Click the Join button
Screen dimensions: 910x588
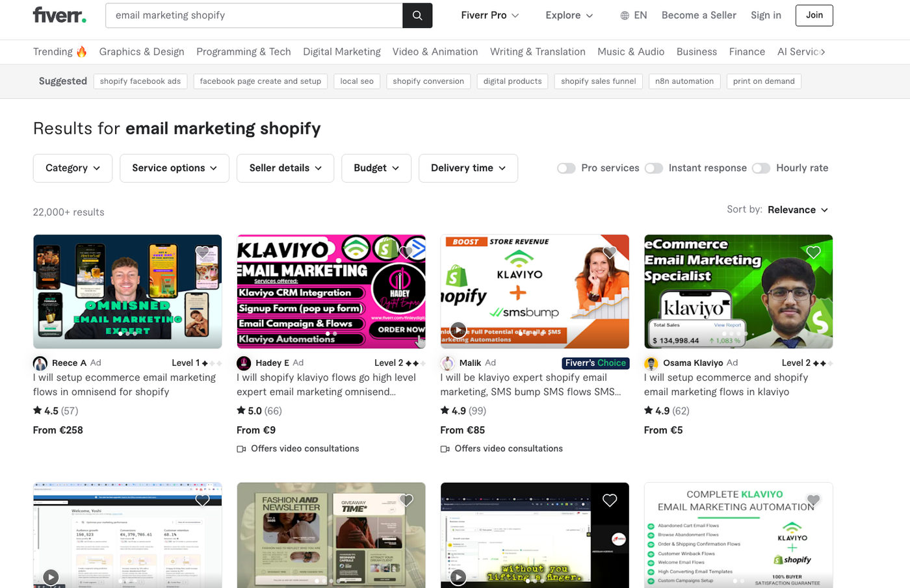[814, 15]
